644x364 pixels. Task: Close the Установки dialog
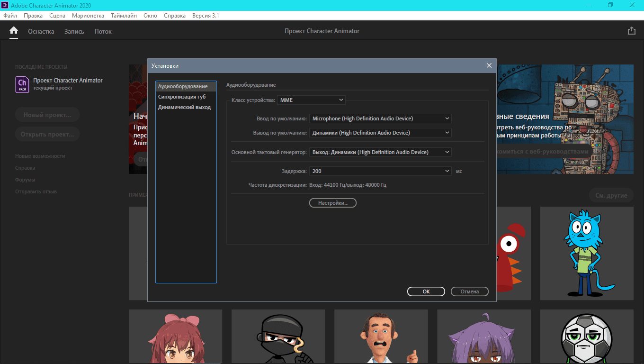pos(489,65)
